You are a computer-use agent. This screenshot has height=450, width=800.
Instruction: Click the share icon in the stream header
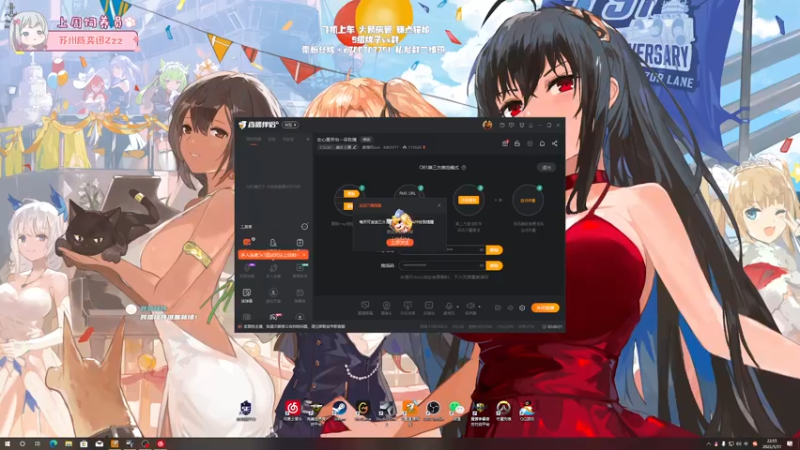[555, 144]
